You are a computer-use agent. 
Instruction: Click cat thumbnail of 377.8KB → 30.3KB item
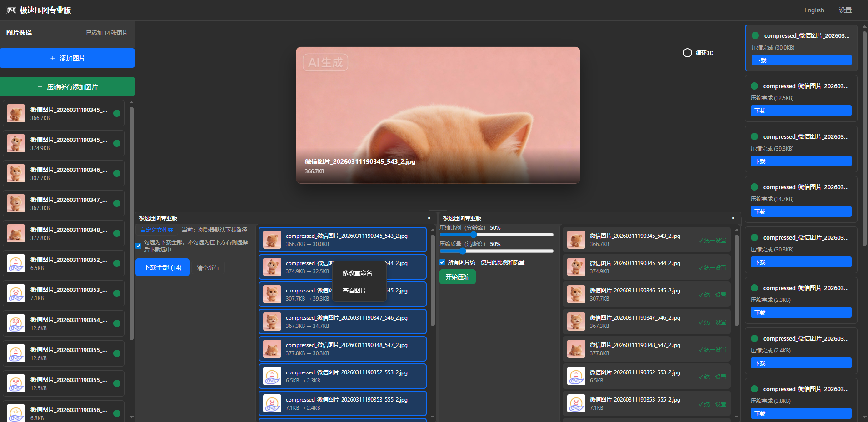coord(272,349)
